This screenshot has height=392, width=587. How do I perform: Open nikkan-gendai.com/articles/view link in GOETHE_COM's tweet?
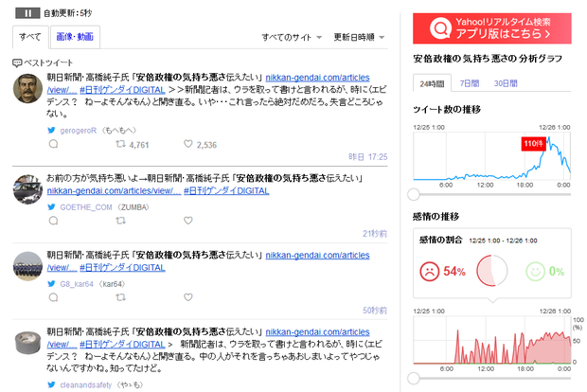[114, 190]
